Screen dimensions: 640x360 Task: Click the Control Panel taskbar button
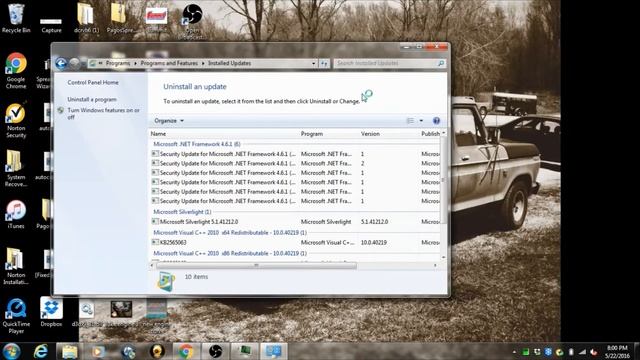(273, 351)
